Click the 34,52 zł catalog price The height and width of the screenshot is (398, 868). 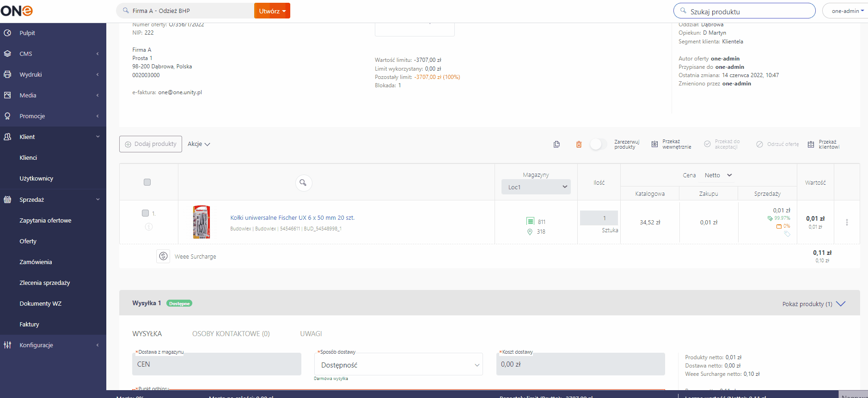click(x=650, y=222)
